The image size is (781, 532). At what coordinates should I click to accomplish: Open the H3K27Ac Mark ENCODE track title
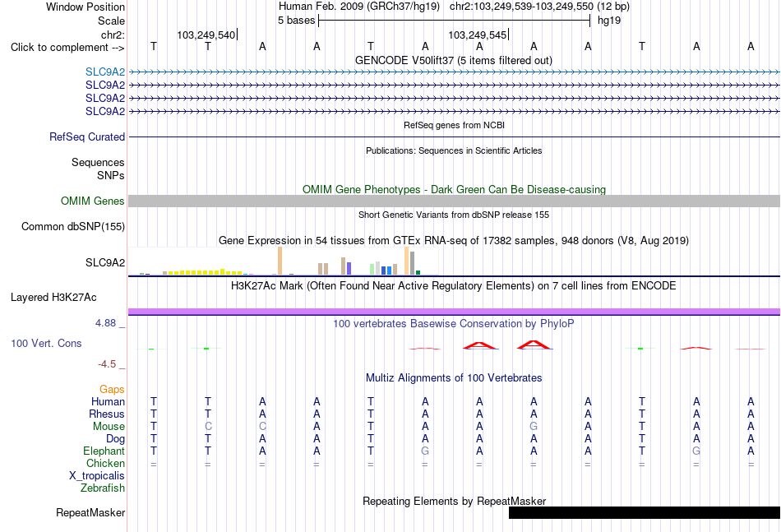454,286
